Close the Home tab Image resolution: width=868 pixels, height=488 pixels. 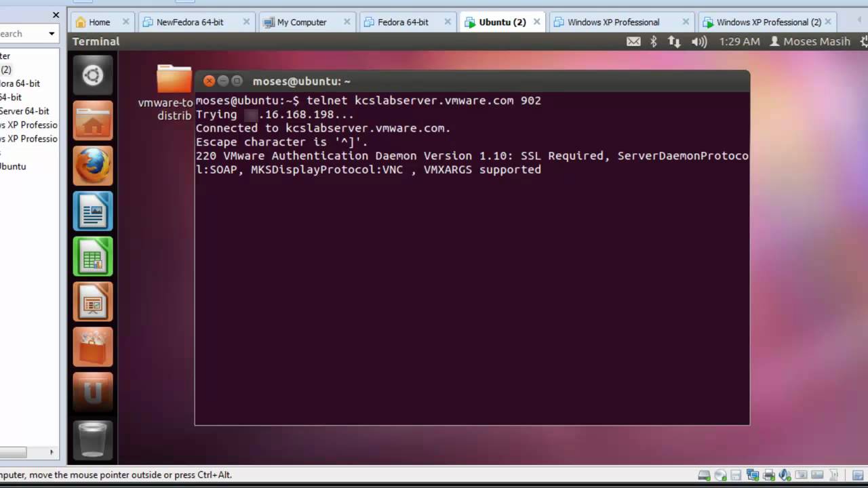coord(125,22)
